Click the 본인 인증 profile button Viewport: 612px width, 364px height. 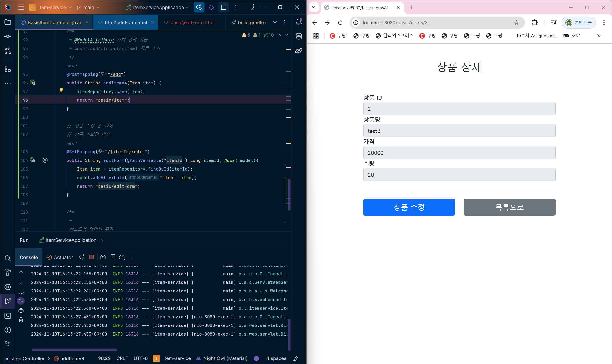tap(579, 22)
